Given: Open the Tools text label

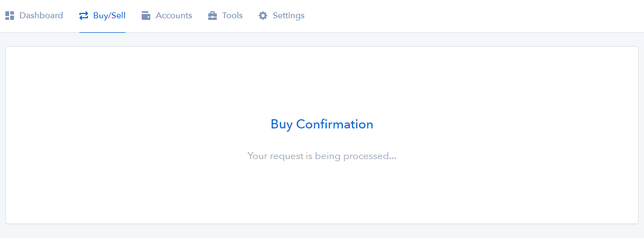Looking at the screenshot, I should pyautogui.click(x=232, y=16).
